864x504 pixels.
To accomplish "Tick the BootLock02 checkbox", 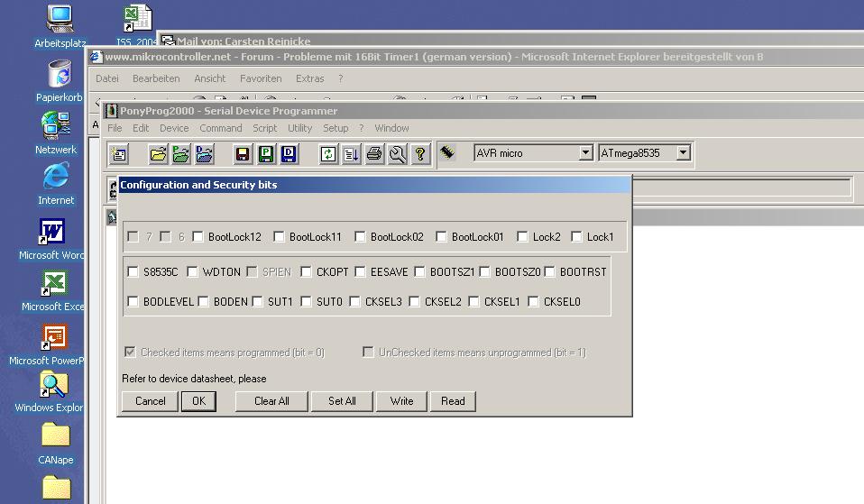I will click(360, 237).
